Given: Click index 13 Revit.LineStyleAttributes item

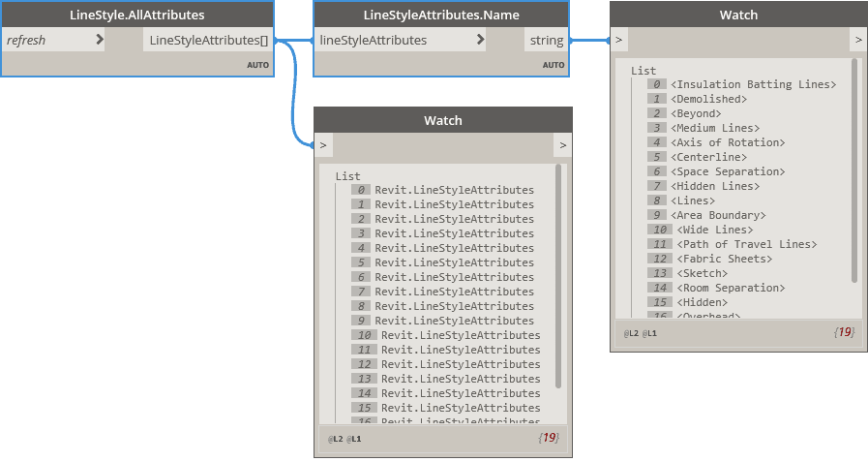Looking at the screenshot, I should pyautogui.click(x=461, y=379).
